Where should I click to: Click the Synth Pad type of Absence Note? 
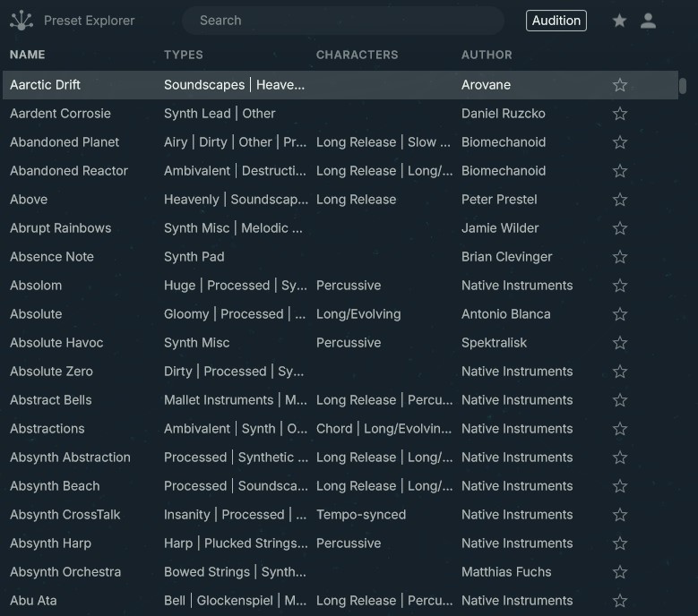coord(194,257)
